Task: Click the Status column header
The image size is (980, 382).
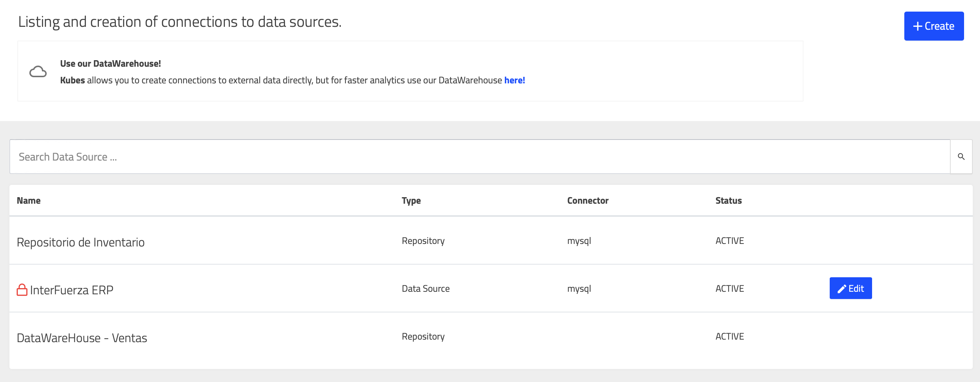Action: pos(728,200)
